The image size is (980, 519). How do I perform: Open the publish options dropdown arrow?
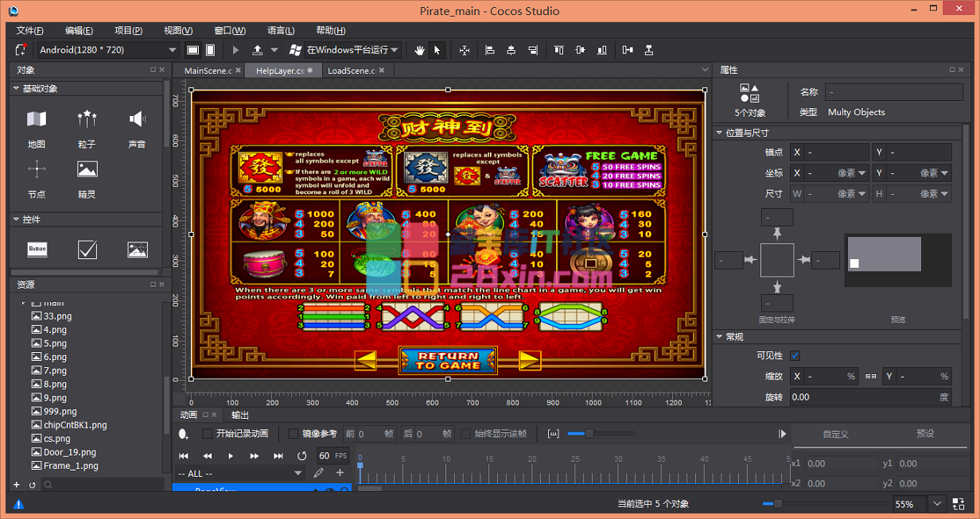click(274, 50)
